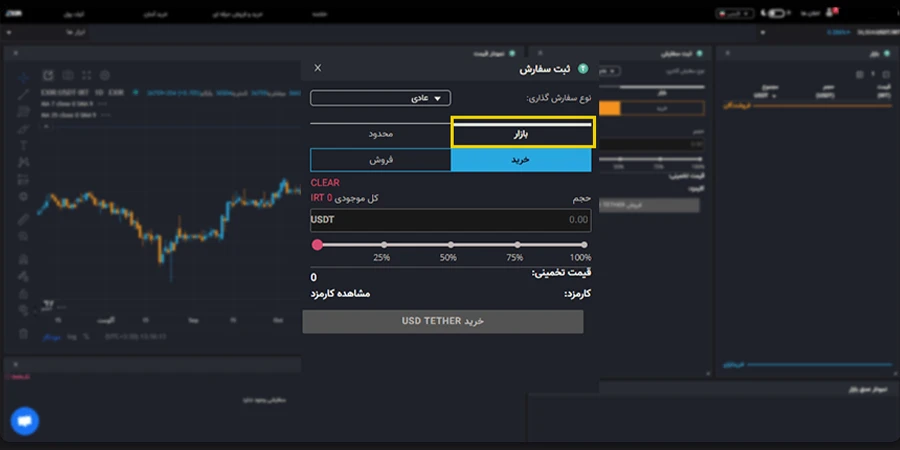Close the price chart panel
The width and height of the screenshot is (900, 450).
(15, 53)
